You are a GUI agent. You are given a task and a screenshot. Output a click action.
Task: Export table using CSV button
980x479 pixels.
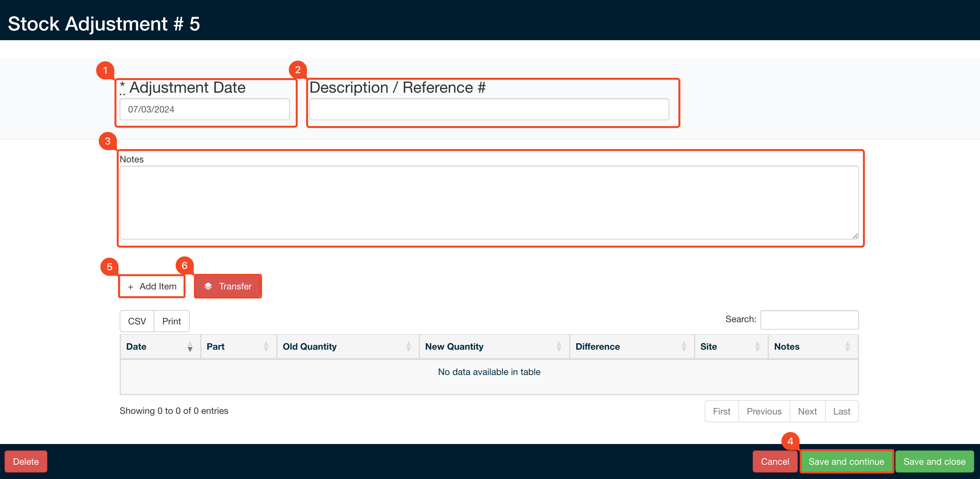click(x=137, y=321)
